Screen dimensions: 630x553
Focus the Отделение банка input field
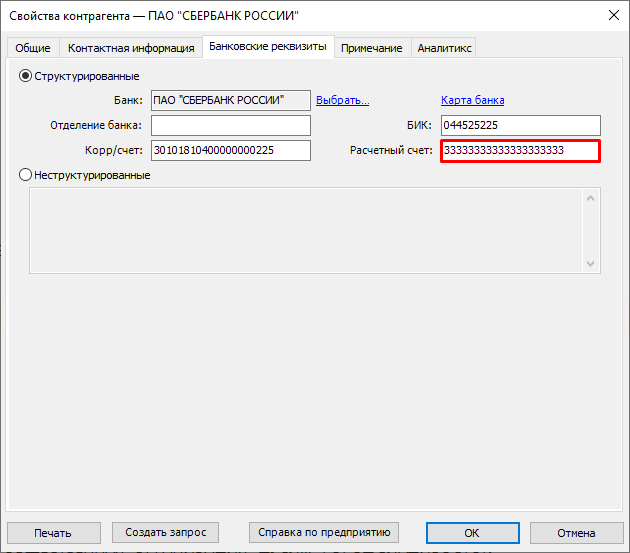tap(231, 125)
